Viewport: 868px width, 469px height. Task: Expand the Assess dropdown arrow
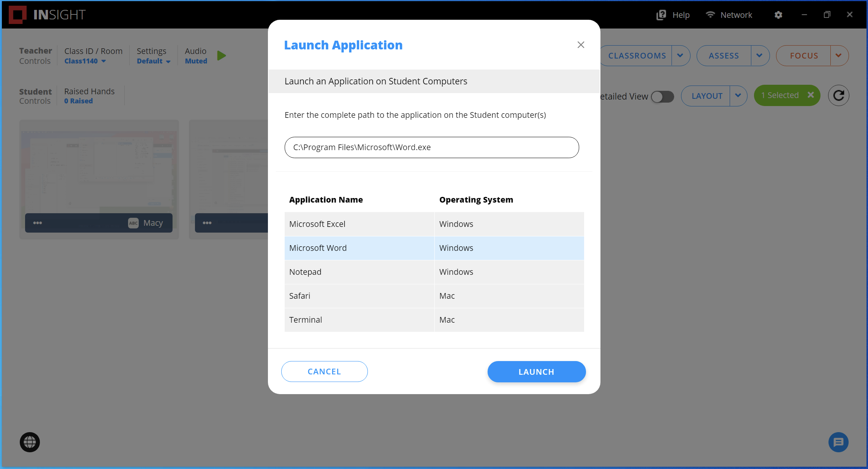coord(760,55)
